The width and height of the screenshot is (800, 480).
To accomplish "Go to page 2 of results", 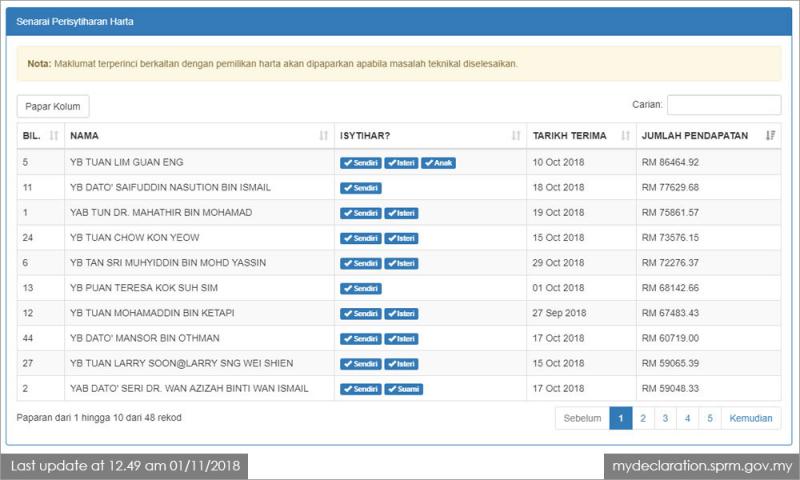I will [643, 418].
